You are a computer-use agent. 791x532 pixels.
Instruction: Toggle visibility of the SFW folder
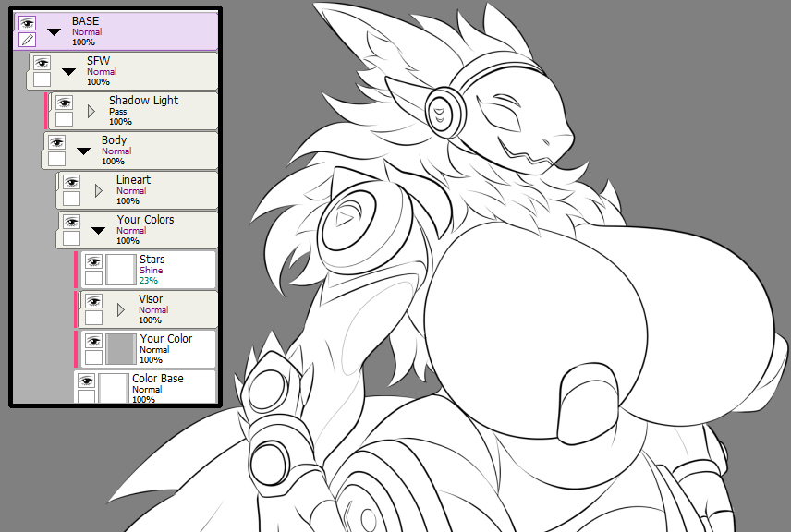click(42, 63)
